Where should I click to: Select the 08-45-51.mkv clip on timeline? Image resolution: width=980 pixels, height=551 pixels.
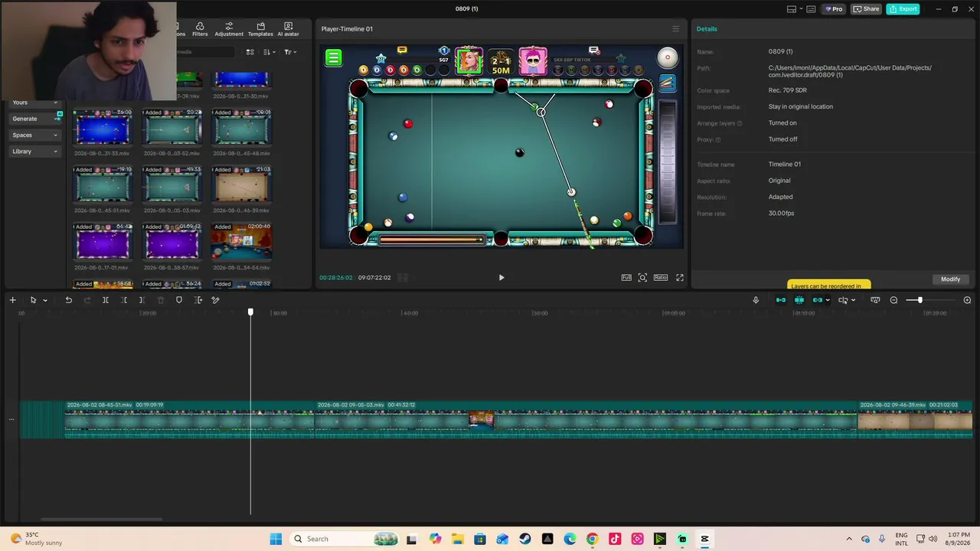tap(189, 419)
